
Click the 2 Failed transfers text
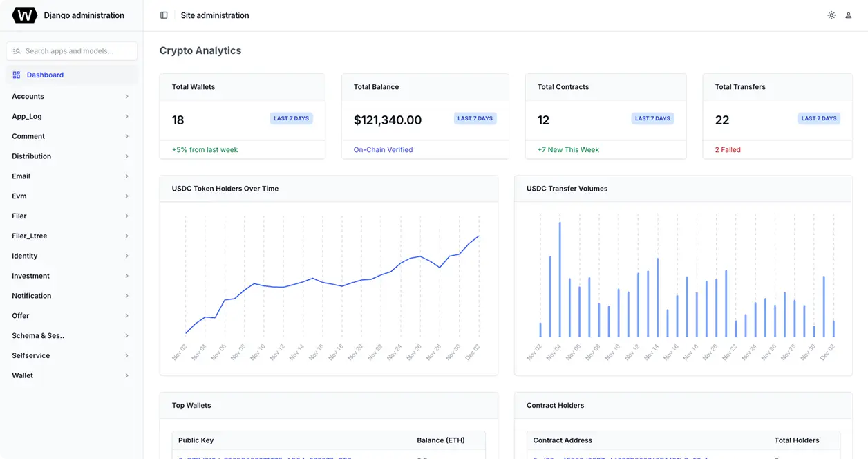[728, 150]
